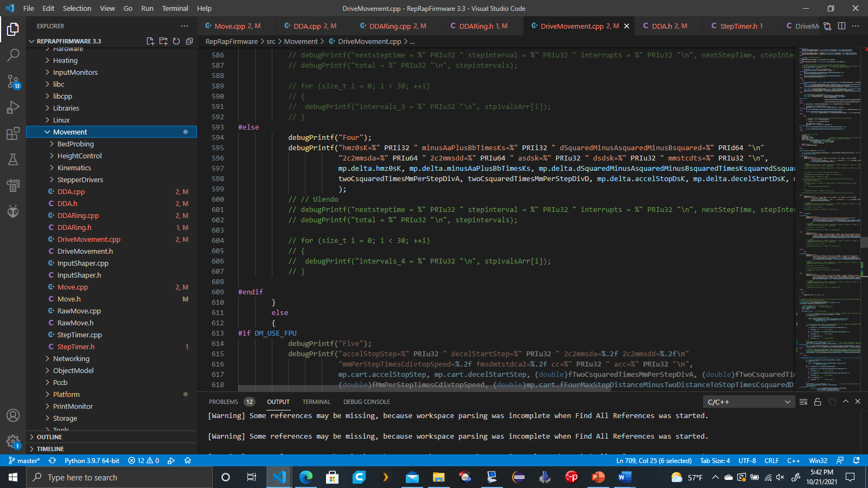Show the PROBLEMS panel tab
This screenshot has height=488, width=868.
224,402
